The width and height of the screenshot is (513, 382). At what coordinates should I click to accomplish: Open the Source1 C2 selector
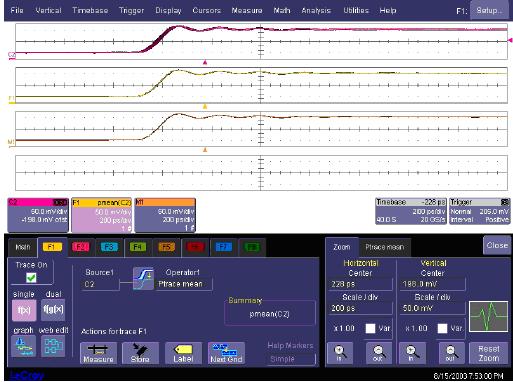pyautogui.click(x=100, y=284)
